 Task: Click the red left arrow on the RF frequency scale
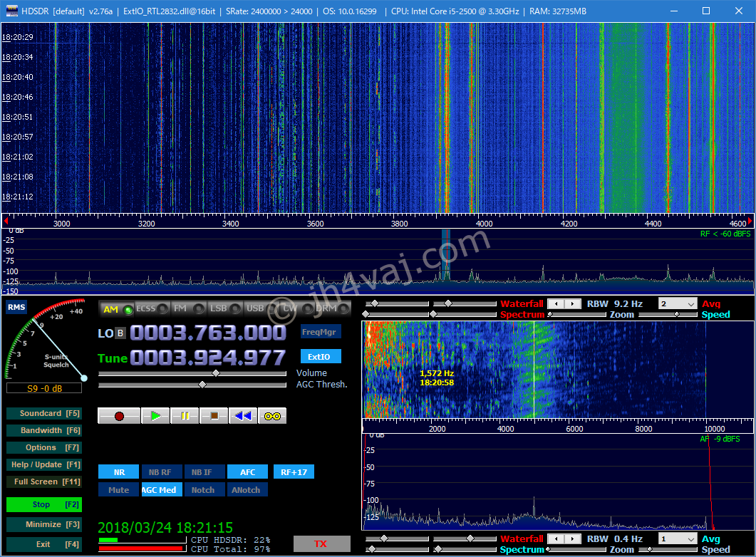pyautogui.click(x=6, y=221)
